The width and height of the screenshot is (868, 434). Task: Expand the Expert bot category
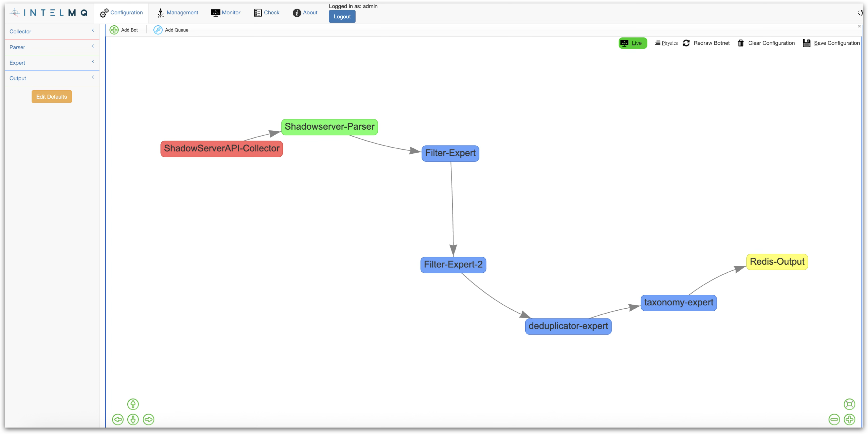click(x=52, y=63)
